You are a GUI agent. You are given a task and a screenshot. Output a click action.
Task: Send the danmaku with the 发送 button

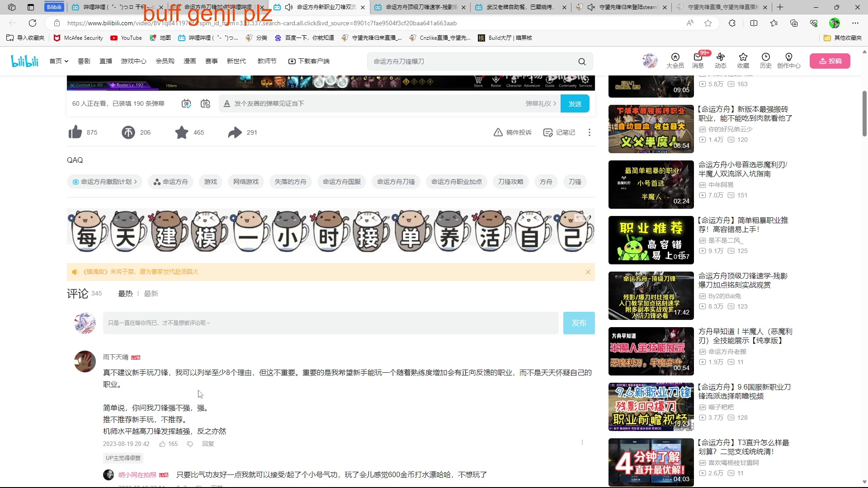coord(575,103)
